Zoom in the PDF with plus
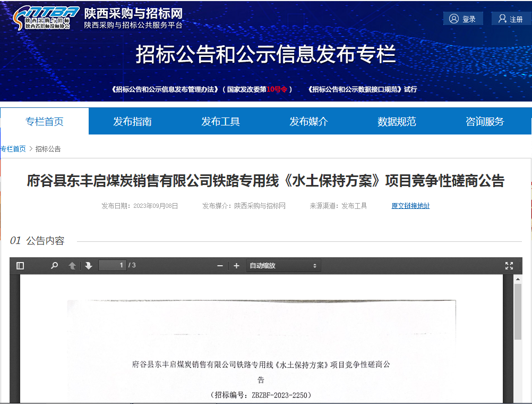The image size is (532, 404). [x=236, y=266]
